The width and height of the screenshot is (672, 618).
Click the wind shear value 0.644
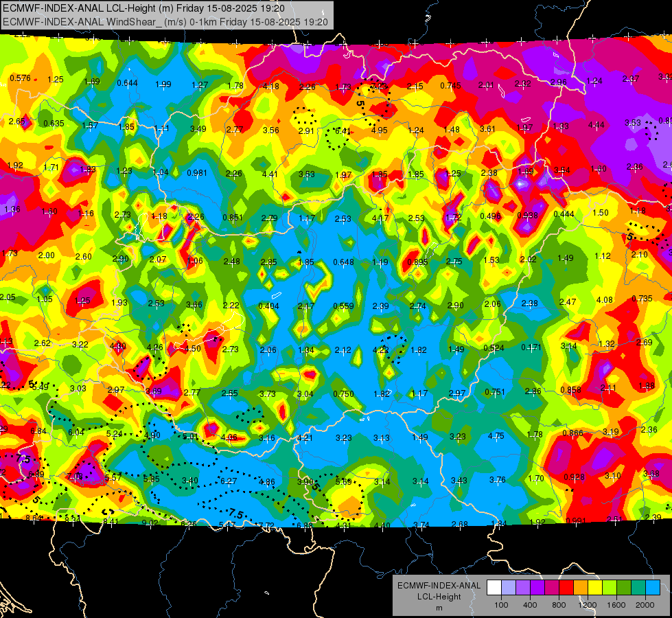(x=127, y=83)
